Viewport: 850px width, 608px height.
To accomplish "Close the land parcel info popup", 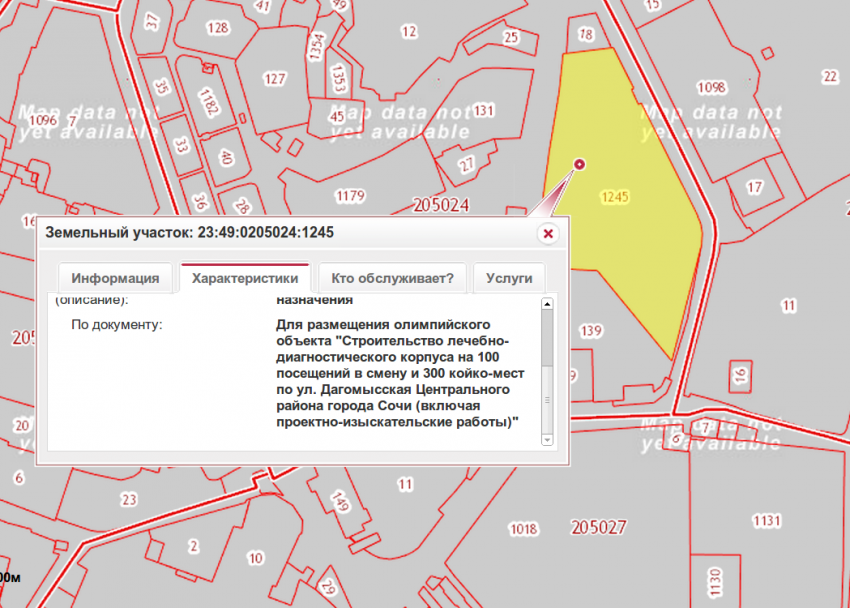I will [x=547, y=234].
